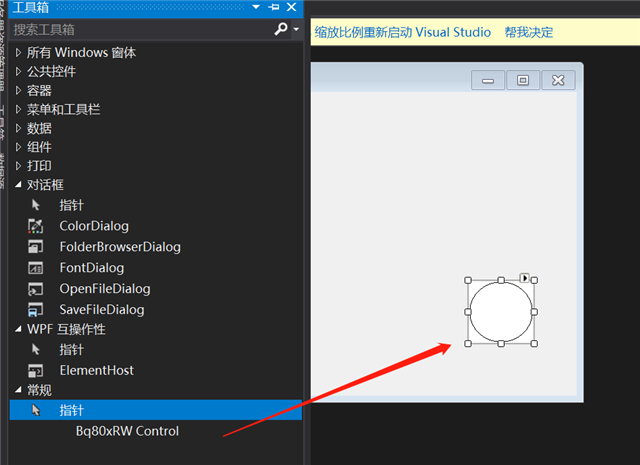Screen dimensions: 640x465
Task: Expand the 打印 group
Action: [18, 166]
